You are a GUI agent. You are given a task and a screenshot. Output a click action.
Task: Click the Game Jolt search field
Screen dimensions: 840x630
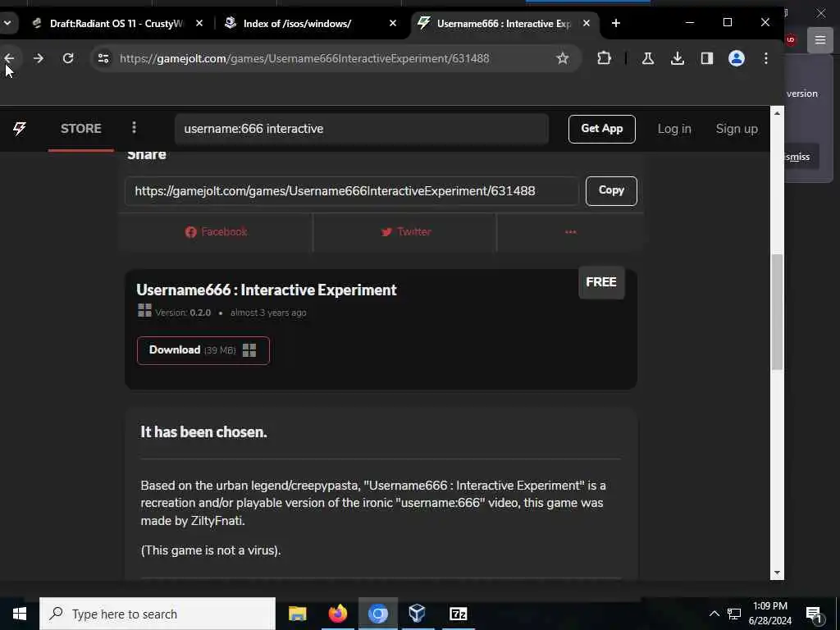(x=362, y=129)
